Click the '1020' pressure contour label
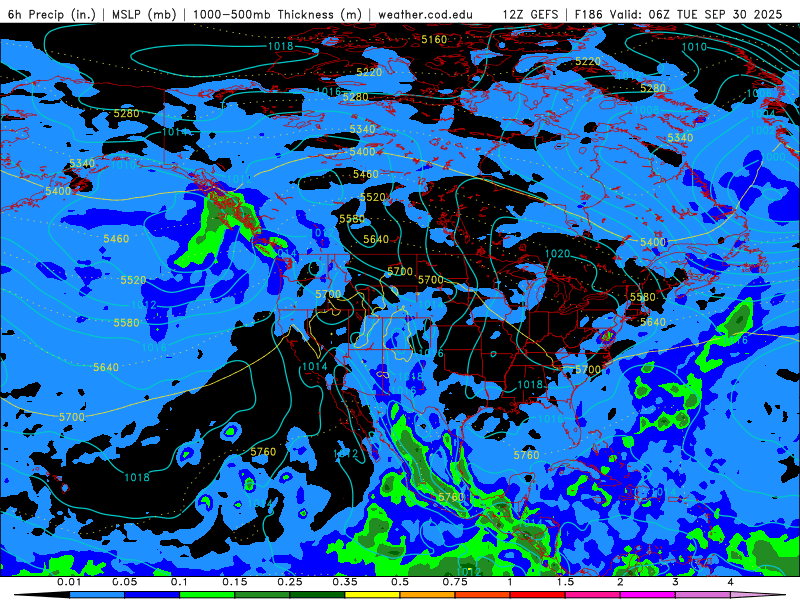This screenshot has height=600, width=800. pyautogui.click(x=557, y=254)
